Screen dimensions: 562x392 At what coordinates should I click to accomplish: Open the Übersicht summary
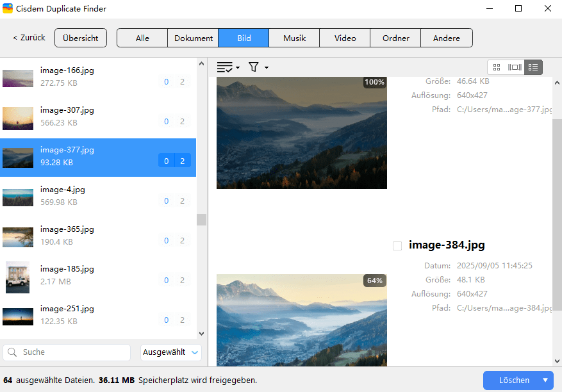coord(81,38)
